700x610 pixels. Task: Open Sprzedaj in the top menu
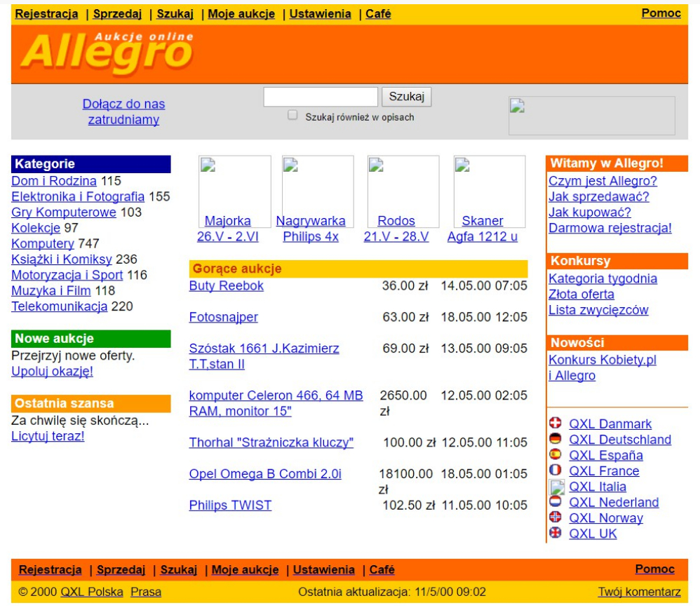(117, 14)
